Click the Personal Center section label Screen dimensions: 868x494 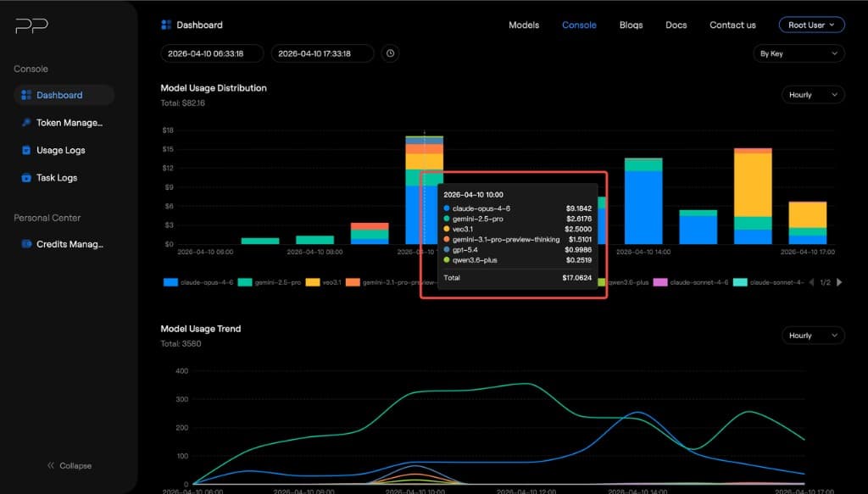click(x=47, y=218)
